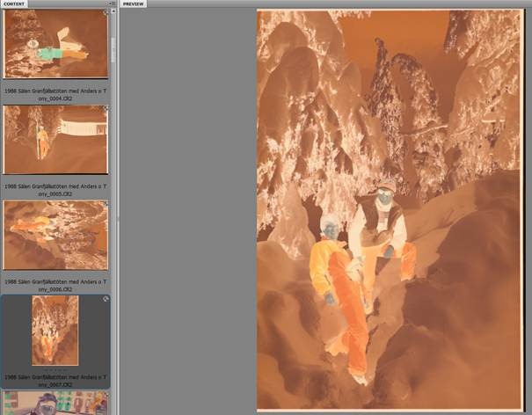The image size is (532, 415).
Task: Click the filename label ending _0007.CR2
Action: click(x=55, y=381)
